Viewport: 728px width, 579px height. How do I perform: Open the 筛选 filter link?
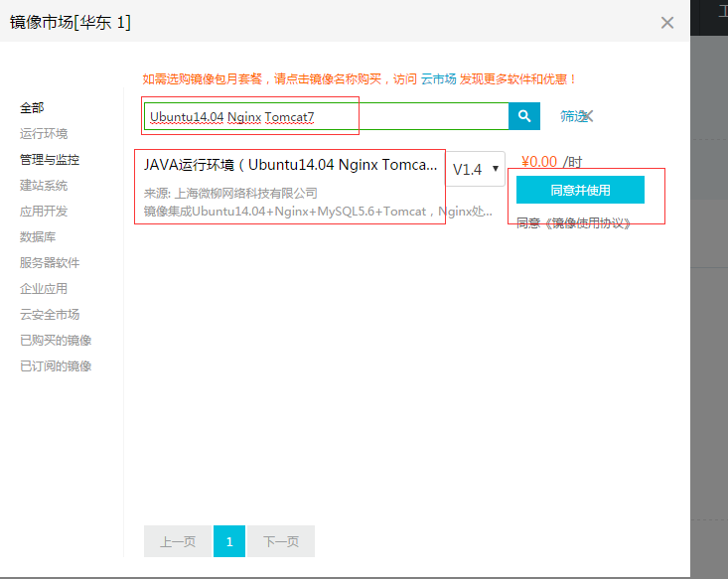click(576, 116)
